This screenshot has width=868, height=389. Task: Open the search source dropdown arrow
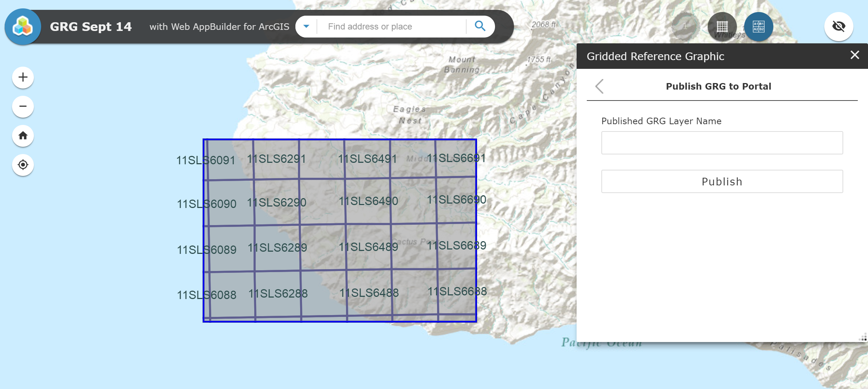(x=306, y=26)
